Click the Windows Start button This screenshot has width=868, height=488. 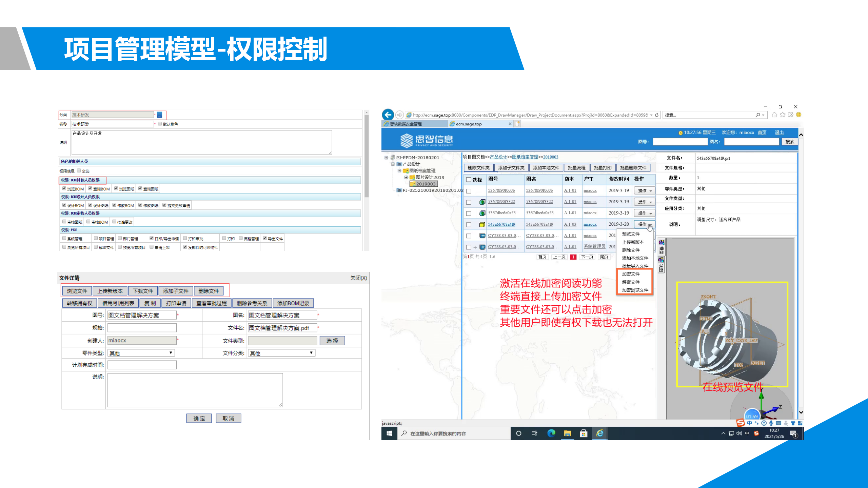[x=389, y=433]
